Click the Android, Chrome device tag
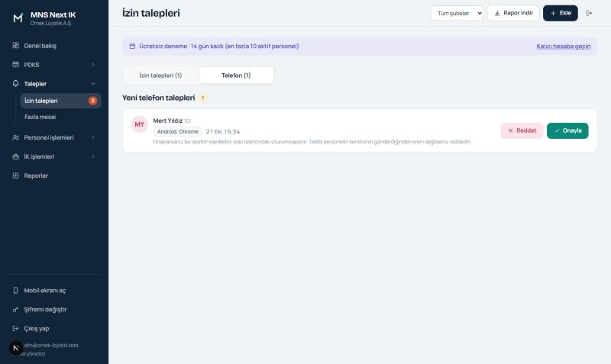This screenshot has height=364, width=611. [x=178, y=131]
